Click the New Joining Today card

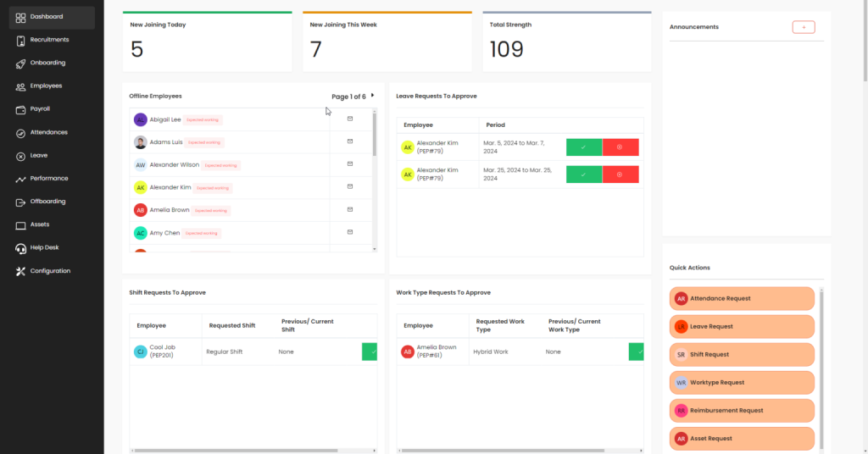click(x=207, y=42)
